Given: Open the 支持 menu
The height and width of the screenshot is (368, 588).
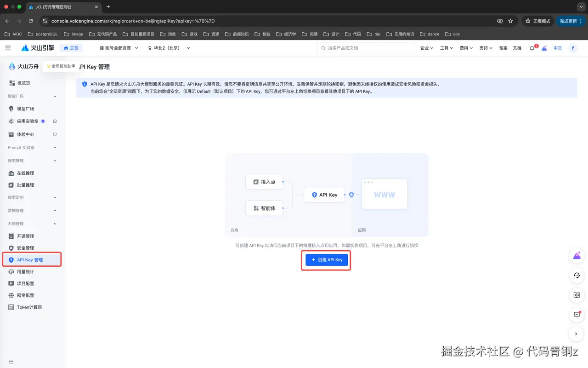Looking at the screenshot, I should tap(486, 48).
